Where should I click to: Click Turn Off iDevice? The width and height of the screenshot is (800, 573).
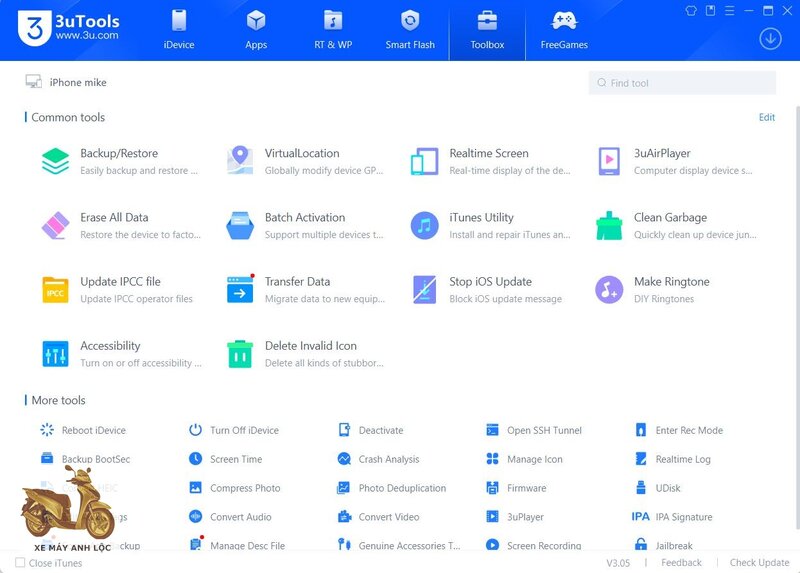234,430
